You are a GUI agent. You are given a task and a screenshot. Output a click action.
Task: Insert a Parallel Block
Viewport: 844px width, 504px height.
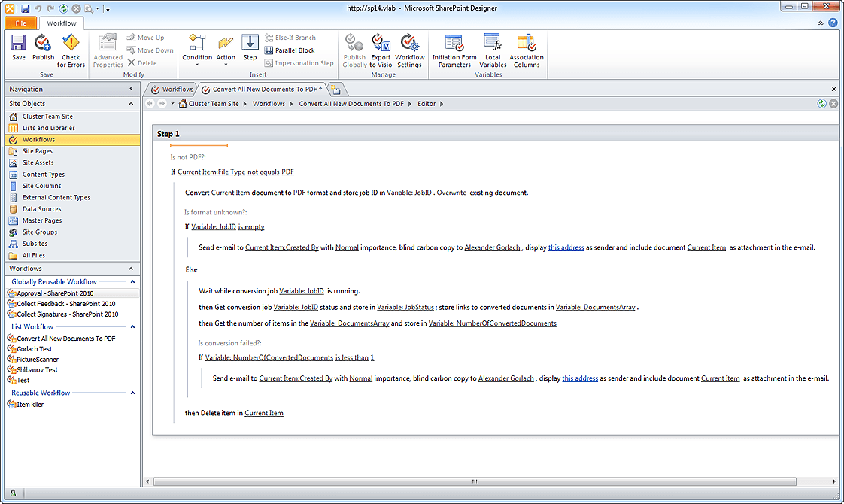(x=290, y=50)
